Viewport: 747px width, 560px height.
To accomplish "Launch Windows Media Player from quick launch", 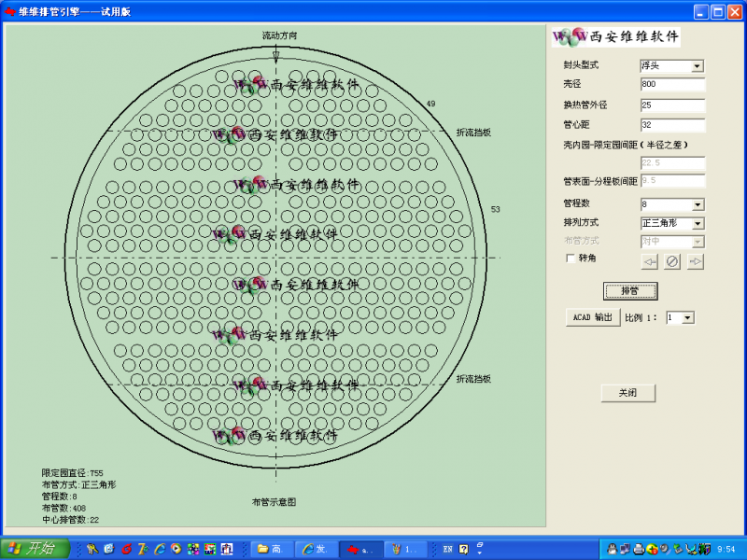I will point(176,549).
